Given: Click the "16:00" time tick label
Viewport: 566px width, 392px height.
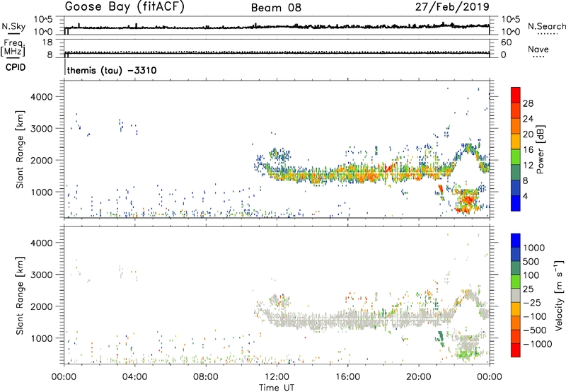Looking at the screenshot, I should [x=347, y=377].
